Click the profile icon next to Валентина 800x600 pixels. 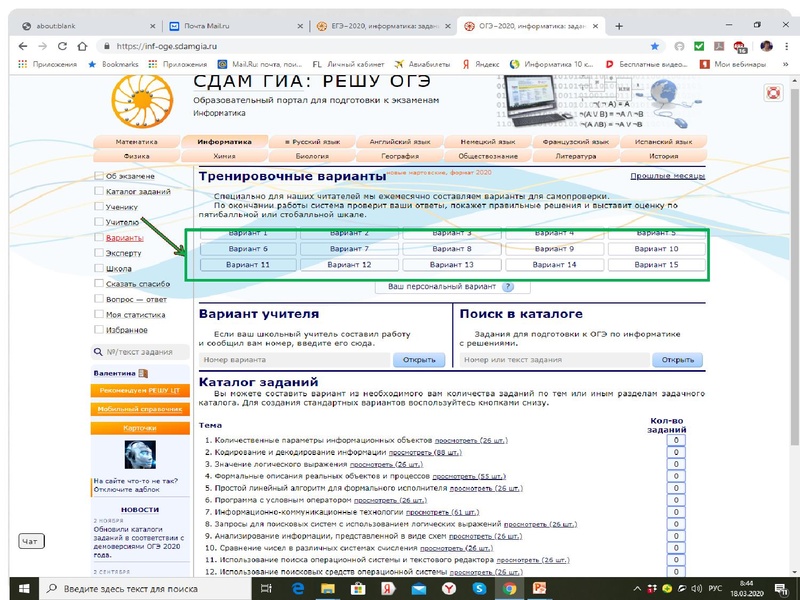pyautogui.click(x=144, y=374)
